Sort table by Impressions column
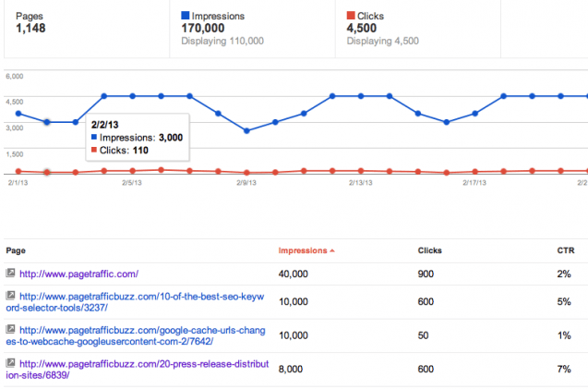The image size is (588, 389). (x=305, y=249)
